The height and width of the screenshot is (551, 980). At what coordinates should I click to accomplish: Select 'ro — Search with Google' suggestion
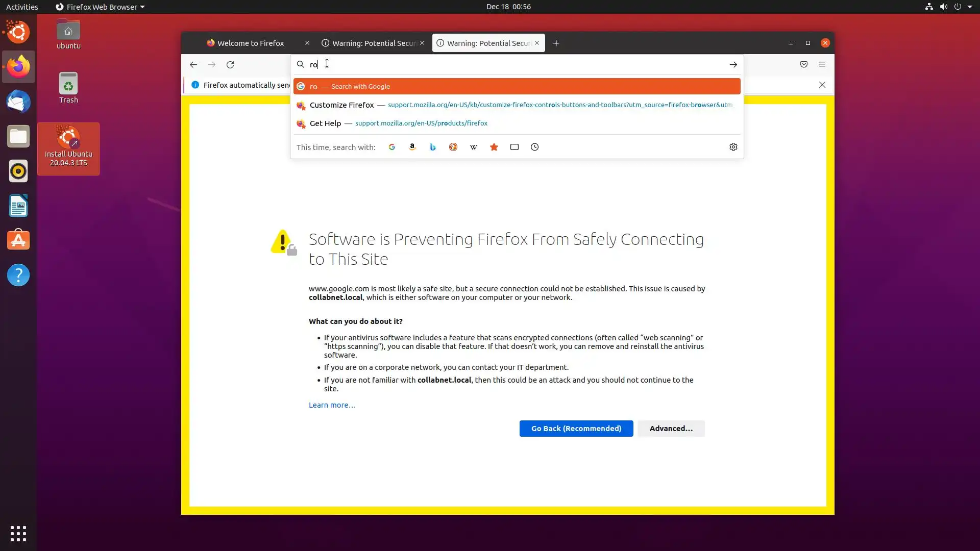tap(516, 86)
